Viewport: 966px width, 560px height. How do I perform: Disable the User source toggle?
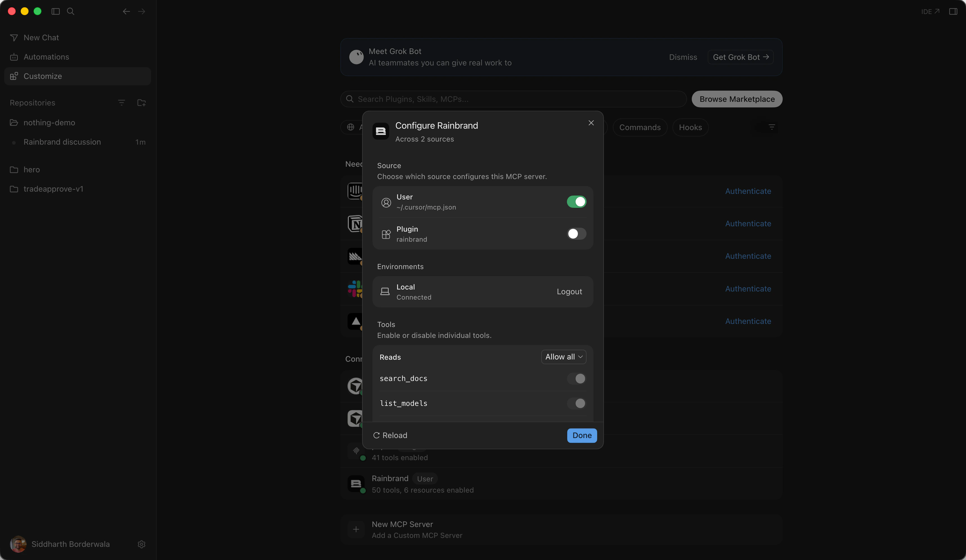576,202
